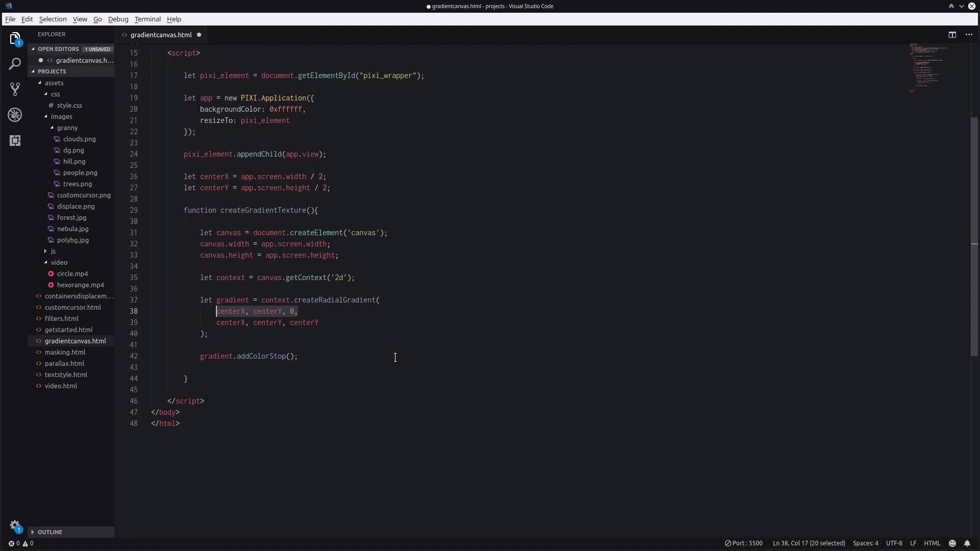The height and width of the screenshot is (551, 980).
Task: Open the Search view in activity bar
Action: tap(15, 64)
